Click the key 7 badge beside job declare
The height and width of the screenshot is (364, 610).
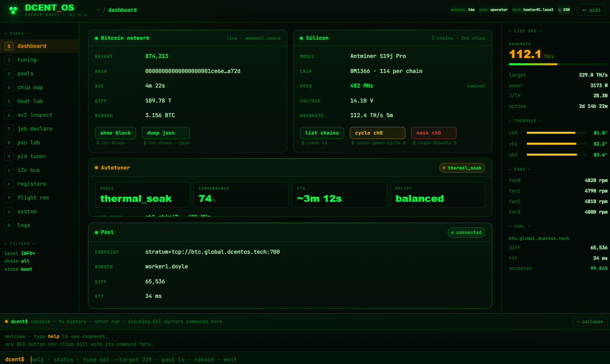pos(9,129)
